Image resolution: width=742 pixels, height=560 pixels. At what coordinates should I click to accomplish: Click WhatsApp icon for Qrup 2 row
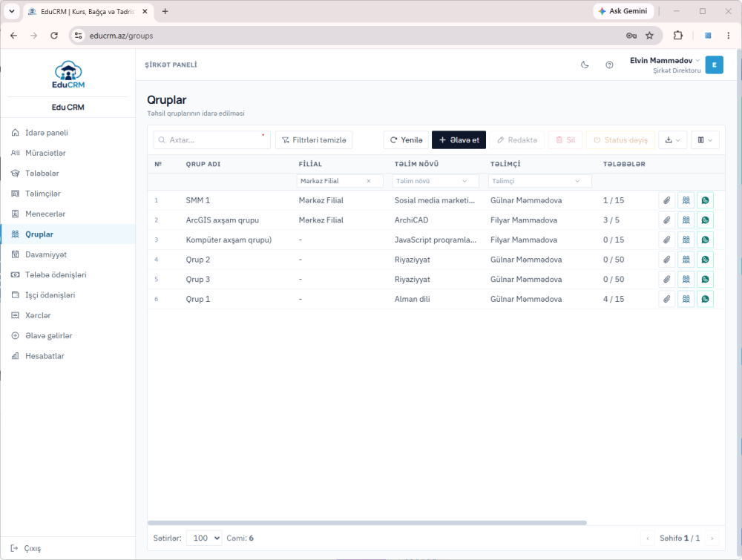tap(705, 260)
